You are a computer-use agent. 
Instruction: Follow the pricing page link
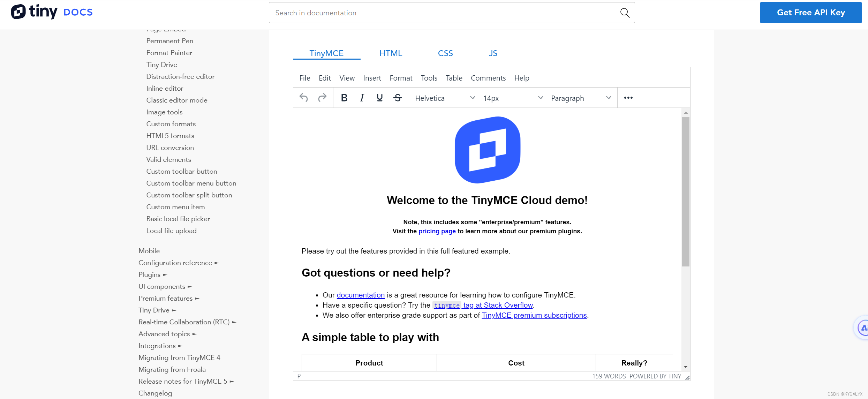coord(437,231)
